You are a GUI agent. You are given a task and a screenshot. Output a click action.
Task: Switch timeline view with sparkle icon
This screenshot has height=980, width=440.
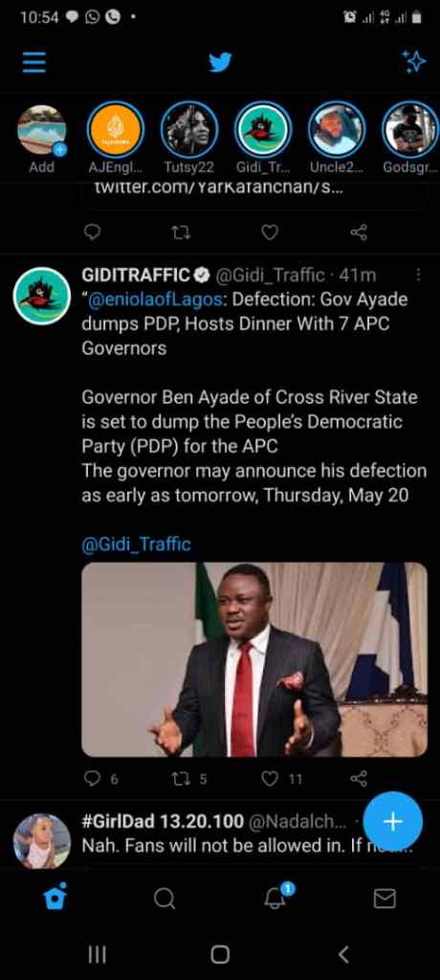pyautogui.click(x=413, y=62)
